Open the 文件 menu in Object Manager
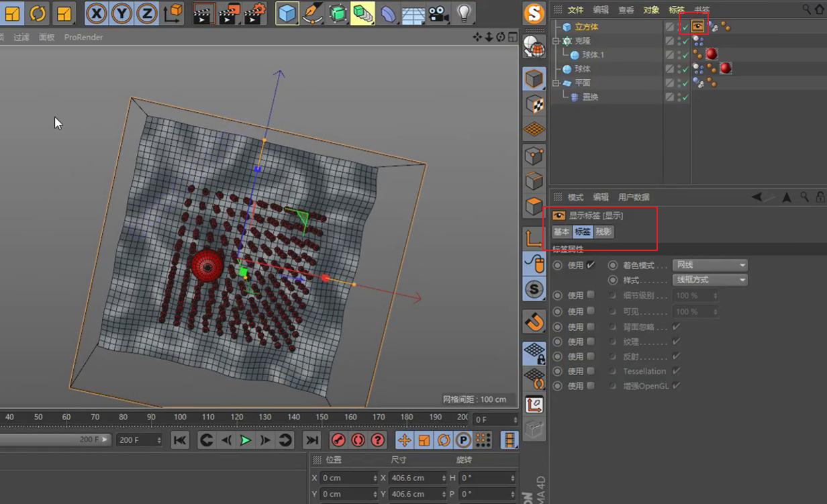The height and width of the screenshot is (504, 827). [x=575, y=10]
